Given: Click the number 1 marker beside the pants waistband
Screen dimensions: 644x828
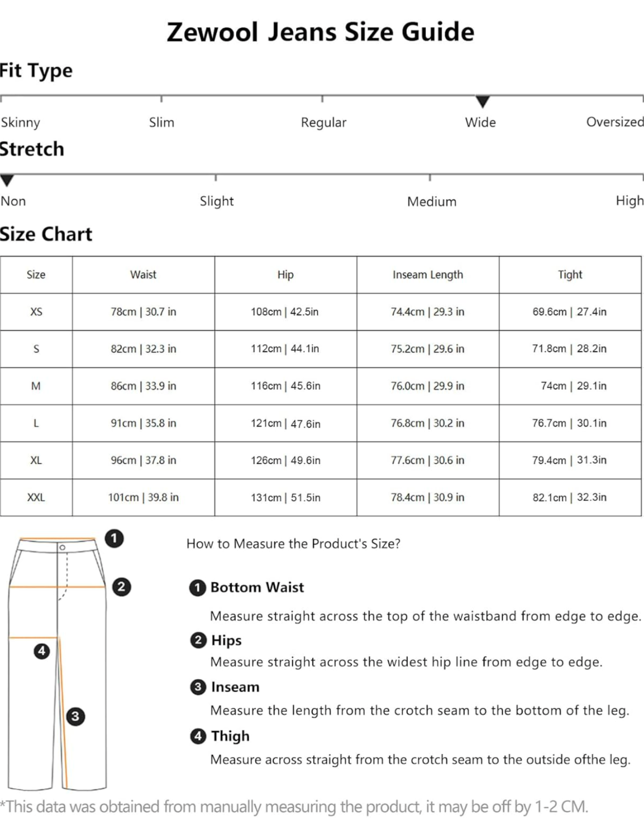Looking at the screenshot, I should click(114, 539).
